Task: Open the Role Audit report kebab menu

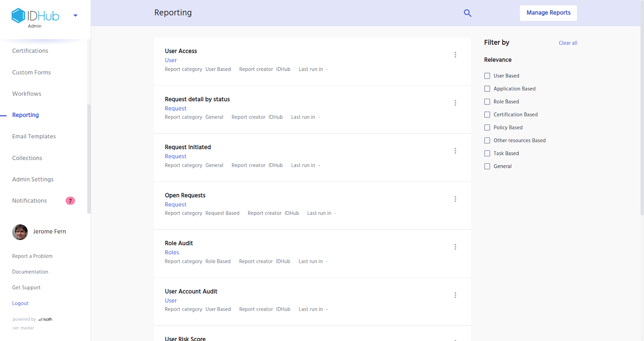Action: [455, 247]
